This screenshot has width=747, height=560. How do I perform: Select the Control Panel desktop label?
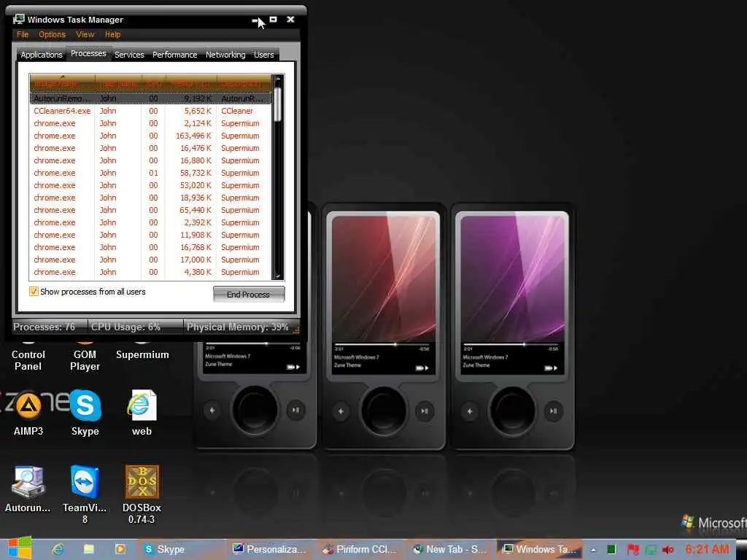coord(28,360)
